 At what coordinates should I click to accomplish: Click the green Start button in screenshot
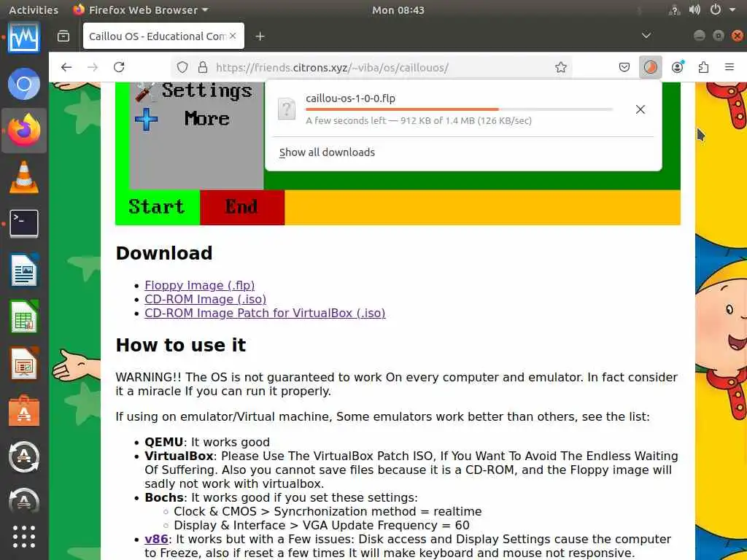(158, 207)
